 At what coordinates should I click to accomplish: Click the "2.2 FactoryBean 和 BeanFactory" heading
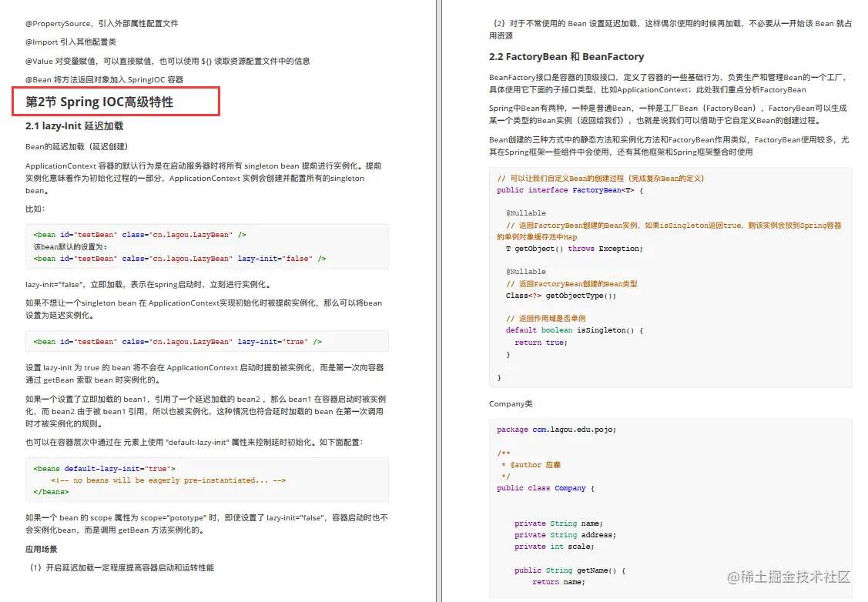coord(566,56)
